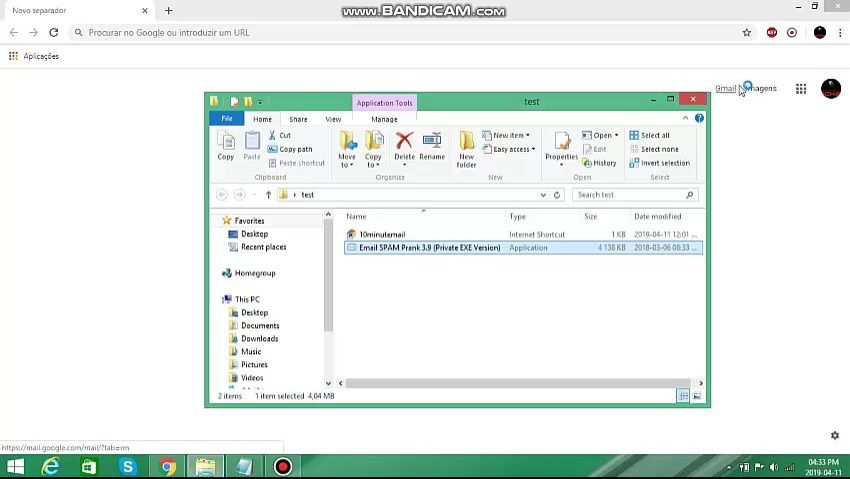Expand the New item dropdown

[x=506, y=135]
